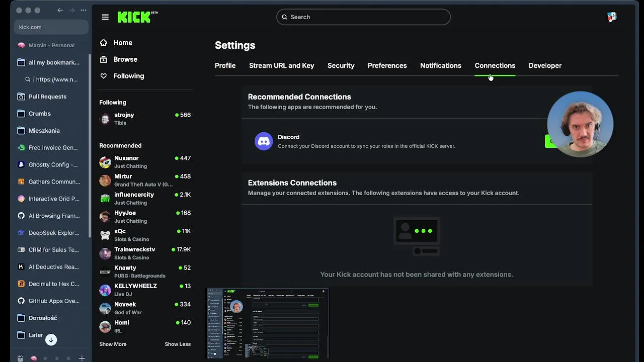Image resolution: width=644 pixels, height=362 pixels.
Task: Click the search magnifier icon in Kick search bar
Action: (x=285, y=17)
